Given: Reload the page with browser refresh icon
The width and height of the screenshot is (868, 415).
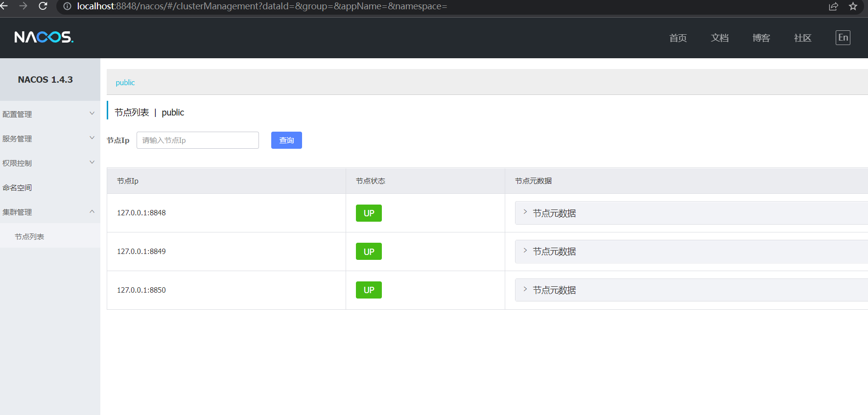Looking at the screenshot, I should pyautogui.click(x=43, y=6).
